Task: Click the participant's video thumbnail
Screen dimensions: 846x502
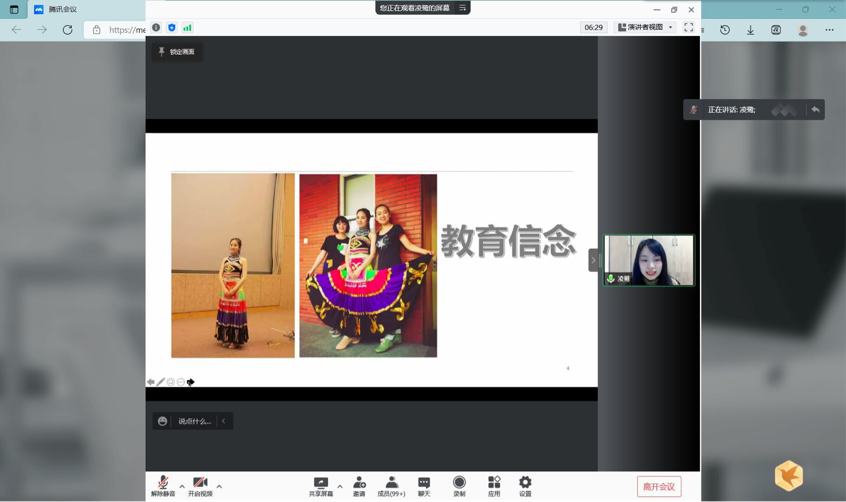Action: 649,260
